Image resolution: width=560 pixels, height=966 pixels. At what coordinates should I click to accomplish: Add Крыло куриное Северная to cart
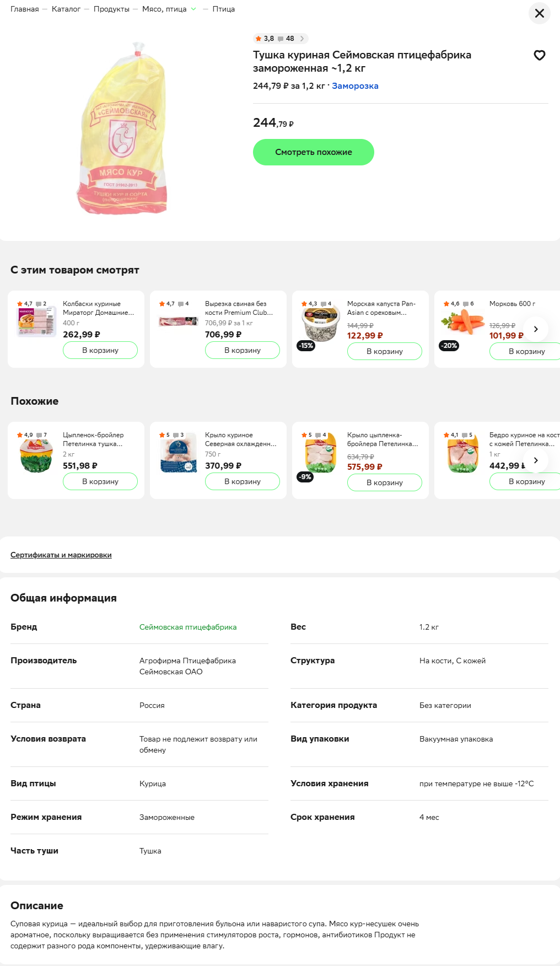[243, 481]
